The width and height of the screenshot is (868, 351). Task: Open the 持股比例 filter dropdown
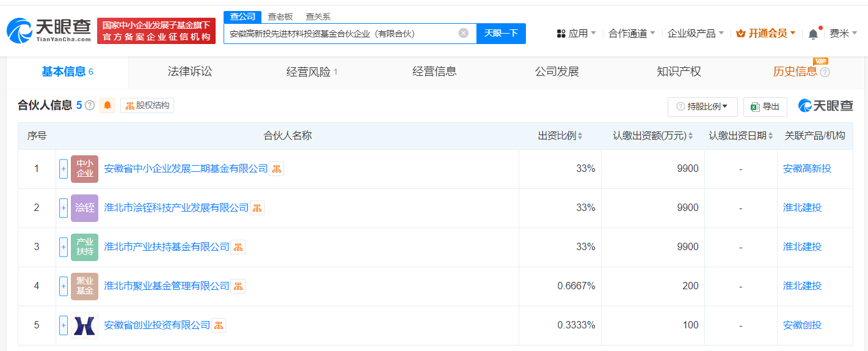[x=702, y=106]
